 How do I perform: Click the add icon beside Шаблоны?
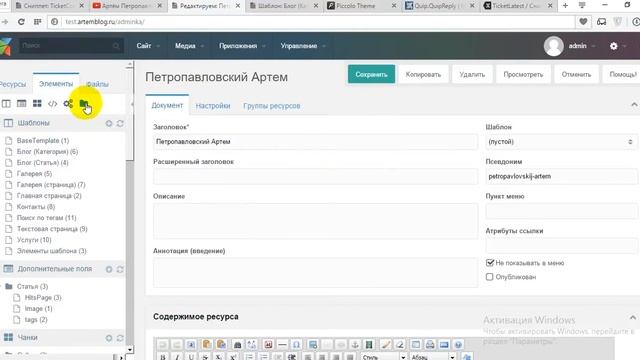109,123
